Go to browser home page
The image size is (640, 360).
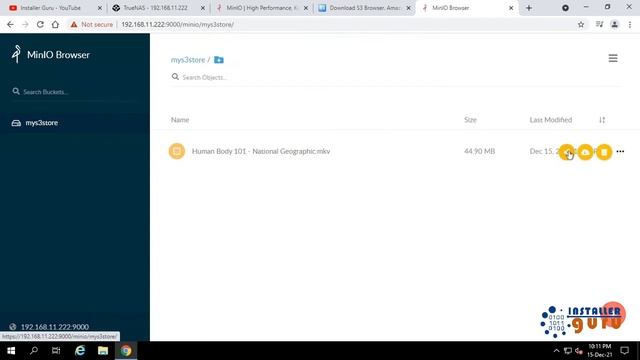pos(55,24)
